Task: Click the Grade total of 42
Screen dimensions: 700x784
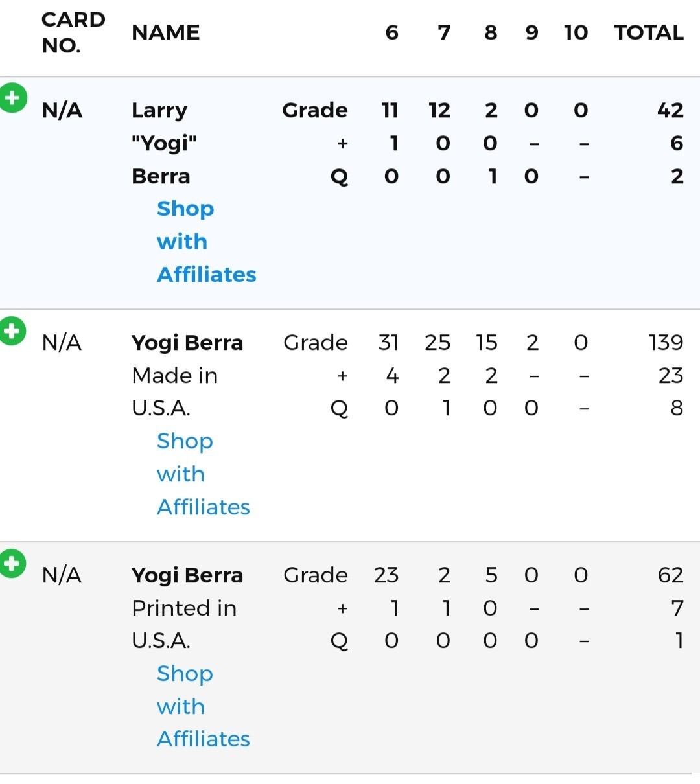Action: click(670, 110)
